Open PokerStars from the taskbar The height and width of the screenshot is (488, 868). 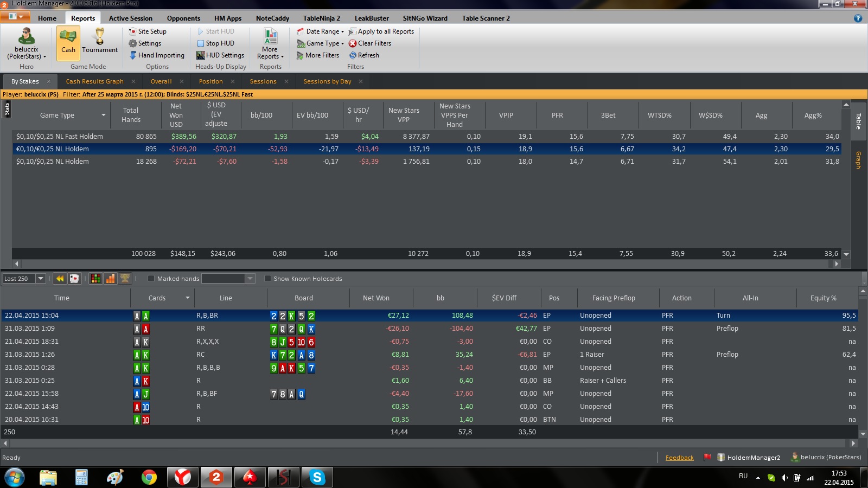pos(250,477)
